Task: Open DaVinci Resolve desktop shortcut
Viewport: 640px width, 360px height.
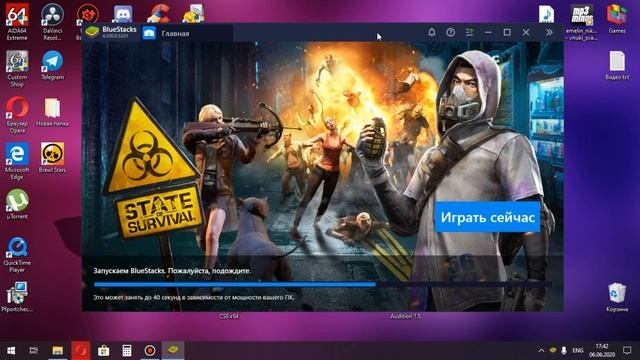Action: coord(52,22)
